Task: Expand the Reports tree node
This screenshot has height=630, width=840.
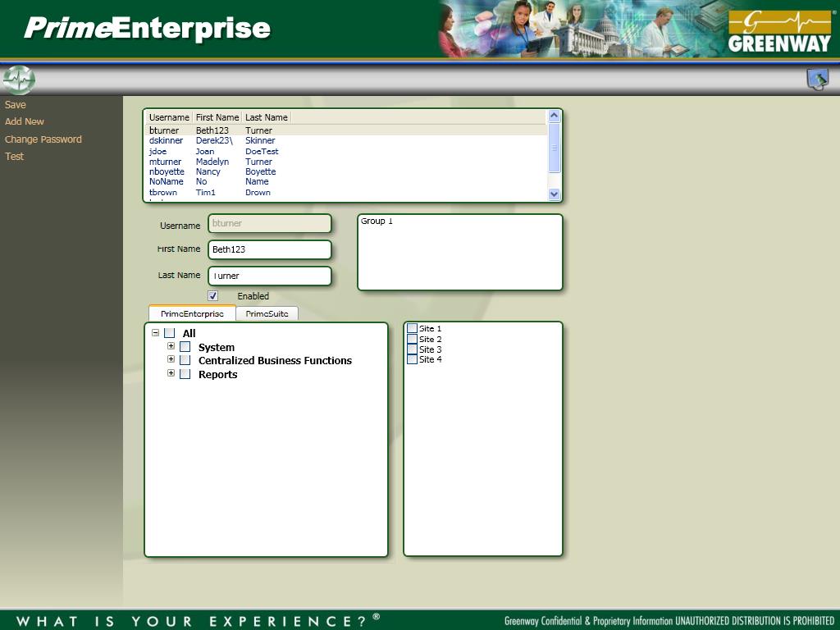Action: (171, 373)
